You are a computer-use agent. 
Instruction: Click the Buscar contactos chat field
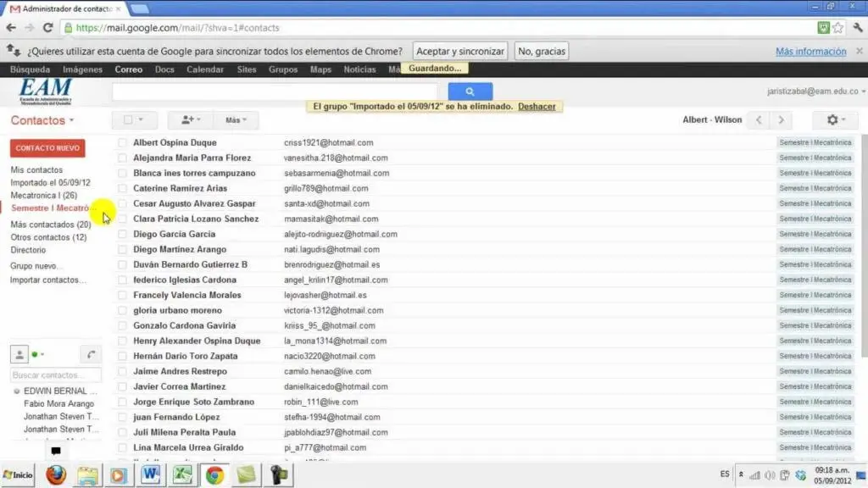(x=56, y=375)
